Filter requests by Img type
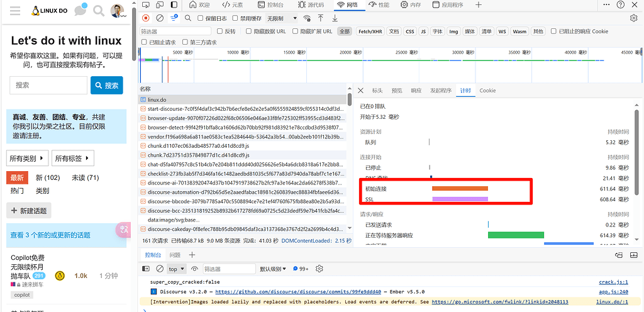The height and width of the screenshot is (312, 644). (x=453, y=31)
